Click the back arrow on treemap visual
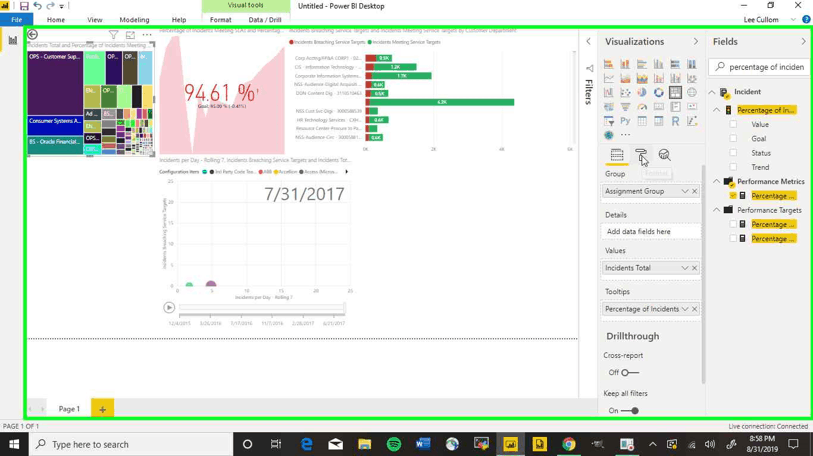The height and width of the screenshot is (456, 813). [x=33, y=35]
